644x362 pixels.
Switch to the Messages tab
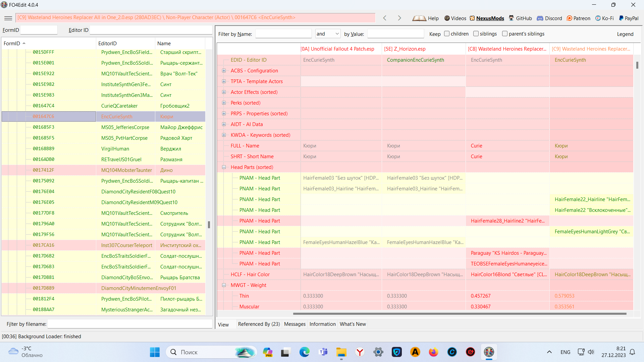294,324
